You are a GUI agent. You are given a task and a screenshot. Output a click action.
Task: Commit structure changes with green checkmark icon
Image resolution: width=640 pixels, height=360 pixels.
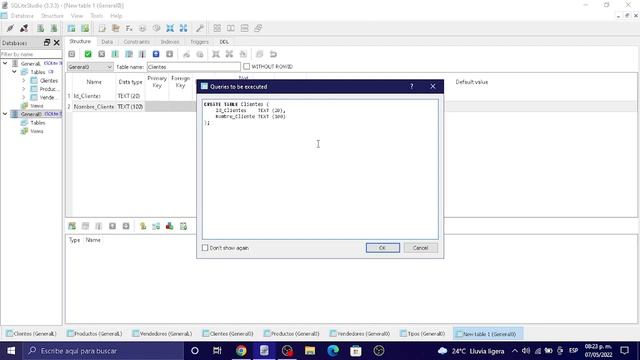pyautogui.click(x=88, y=54)
